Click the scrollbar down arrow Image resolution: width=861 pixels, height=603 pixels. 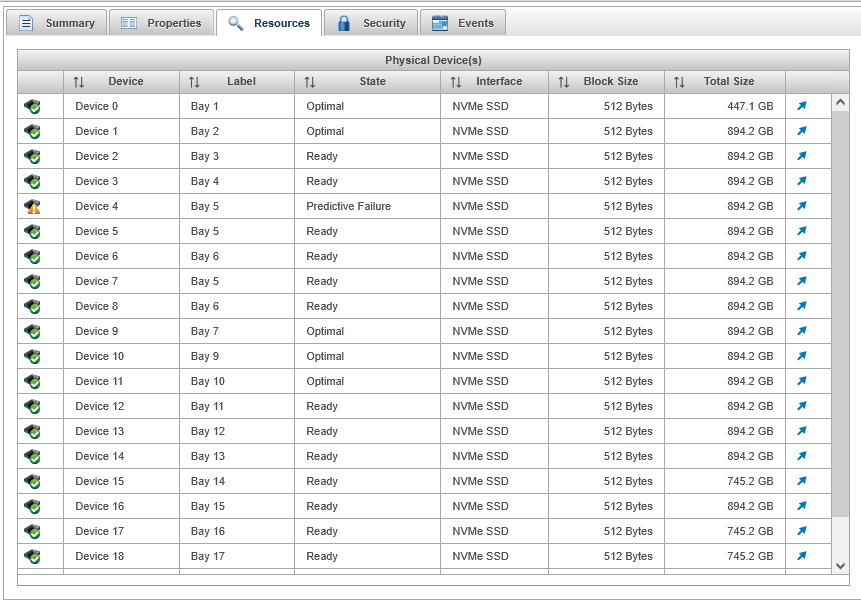pyautogui.click(x=840, y=565)
